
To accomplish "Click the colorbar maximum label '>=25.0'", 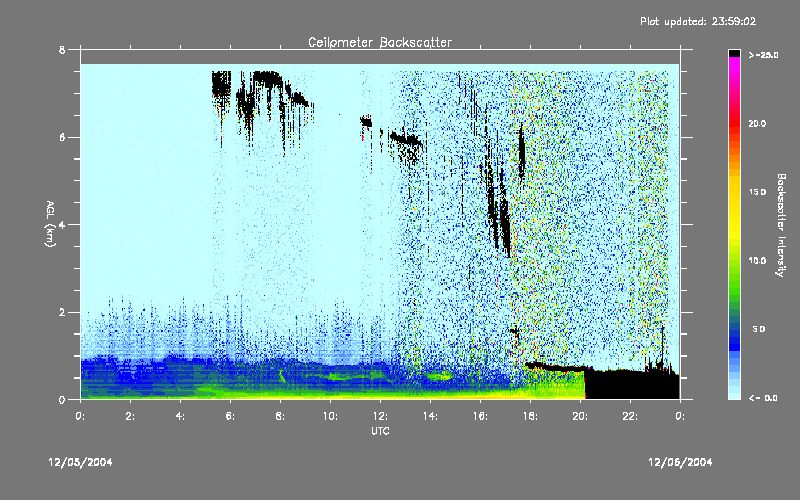I will click(x=763, y=55).
